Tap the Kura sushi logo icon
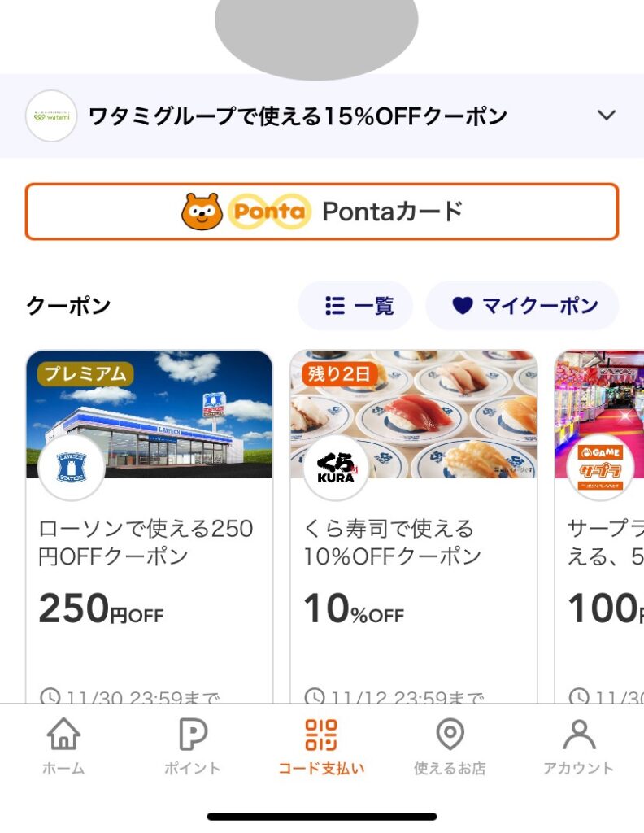Screen dimensions: 644x833 coord(336,468)
